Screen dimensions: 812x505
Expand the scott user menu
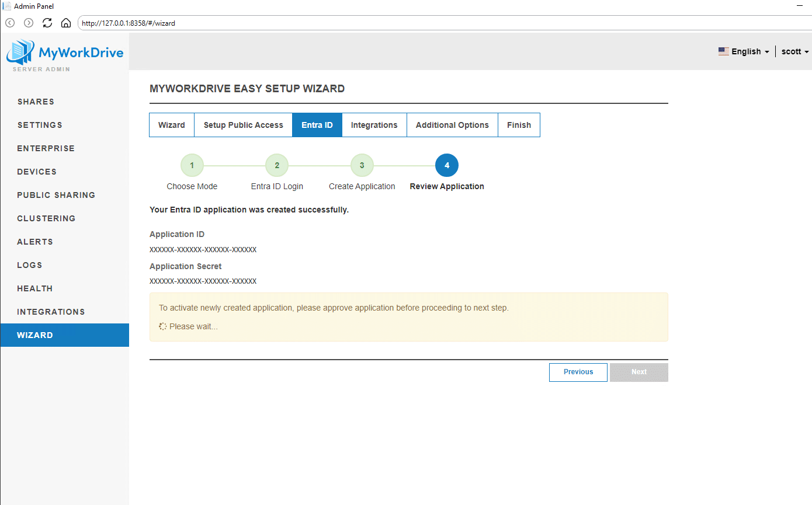point(794,51)
